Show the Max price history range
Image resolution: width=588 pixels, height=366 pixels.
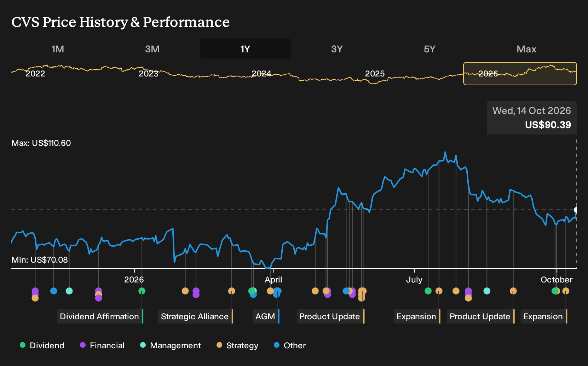click(526, 49)
